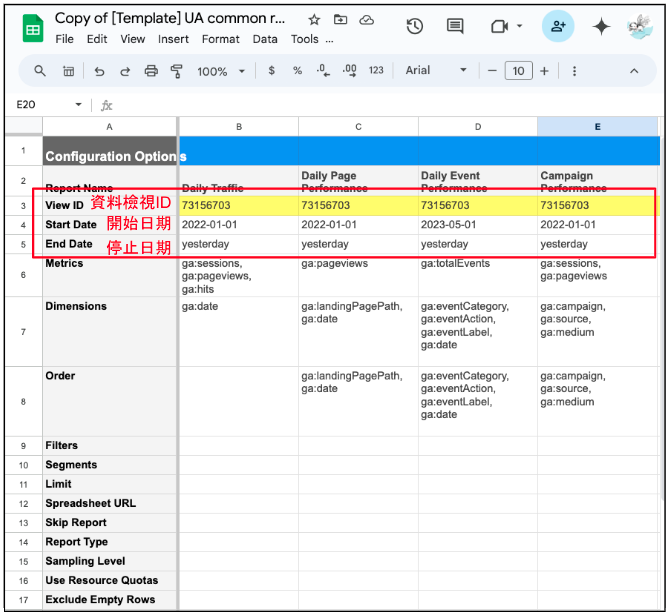Open the Insert menu
This screenshot has width=669, height=615.
(x=173, y=39)
